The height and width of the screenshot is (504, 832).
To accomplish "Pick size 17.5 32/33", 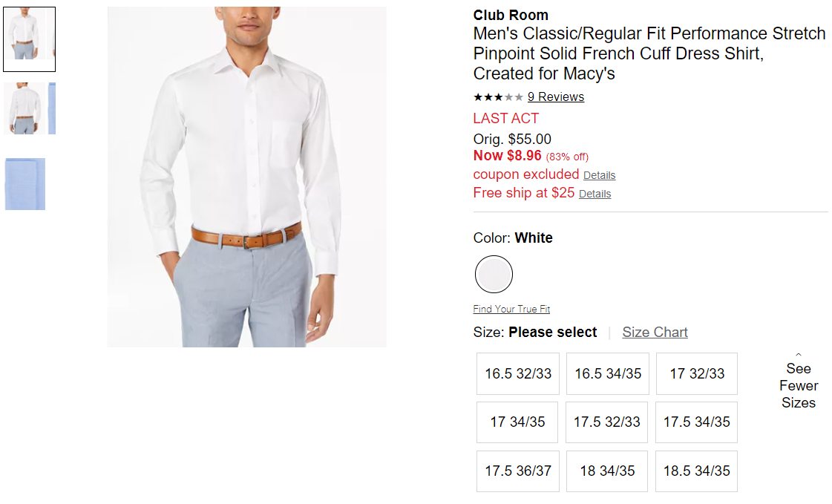I will pos(606,422).
